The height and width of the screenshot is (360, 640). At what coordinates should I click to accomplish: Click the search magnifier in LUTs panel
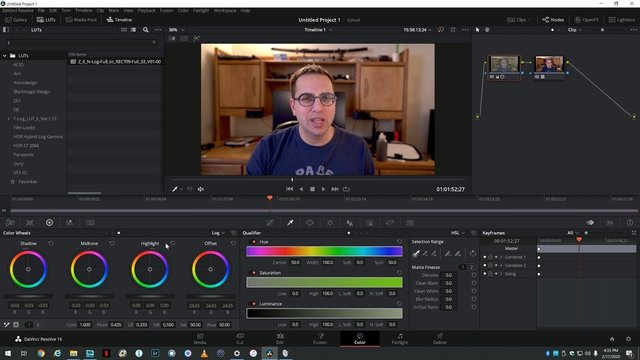coord(146,30)
